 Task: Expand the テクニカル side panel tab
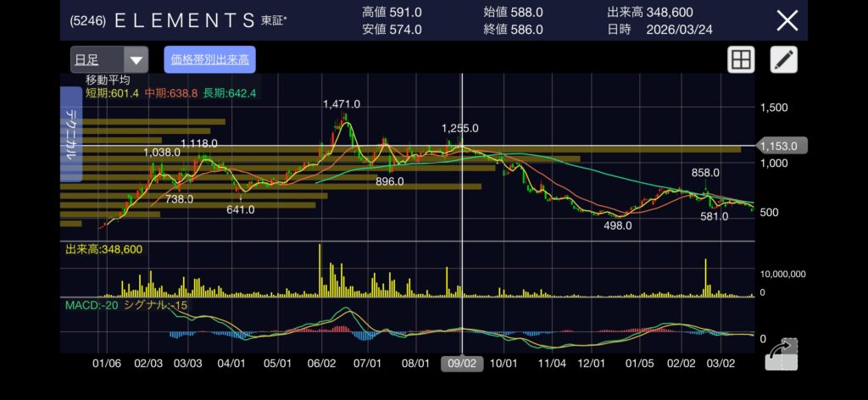[x=71, y=142]
